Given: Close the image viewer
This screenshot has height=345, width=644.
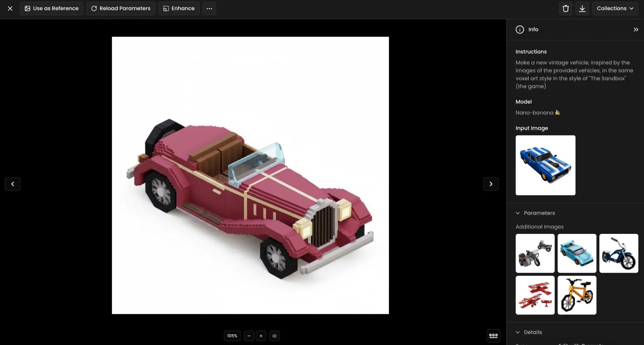Looking at the screenshot, I should coord(10,8).
